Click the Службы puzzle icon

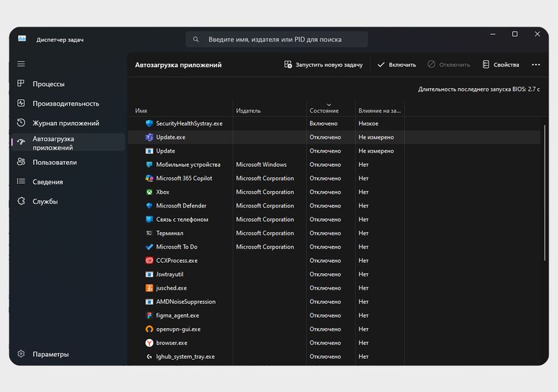tap(21, 201)
